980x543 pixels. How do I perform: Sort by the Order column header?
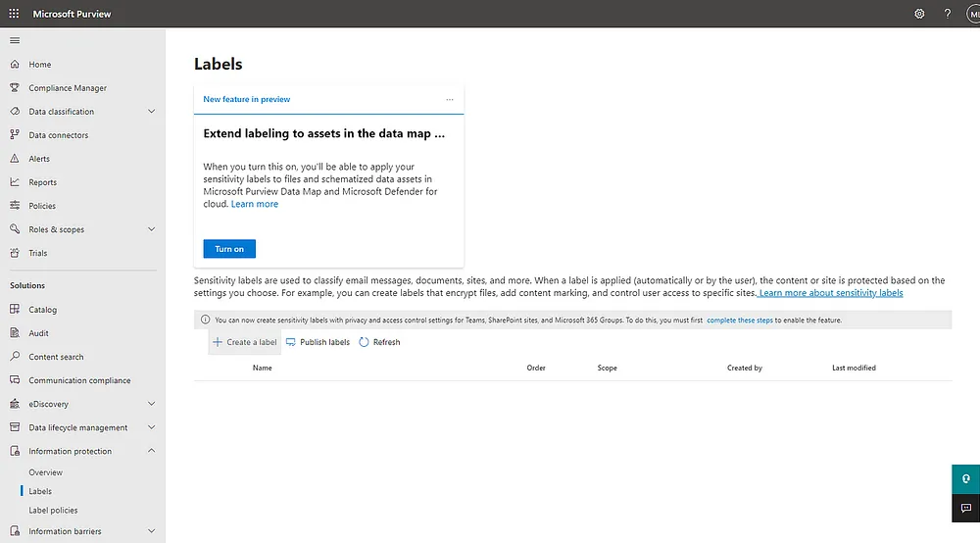coord(536,368)
